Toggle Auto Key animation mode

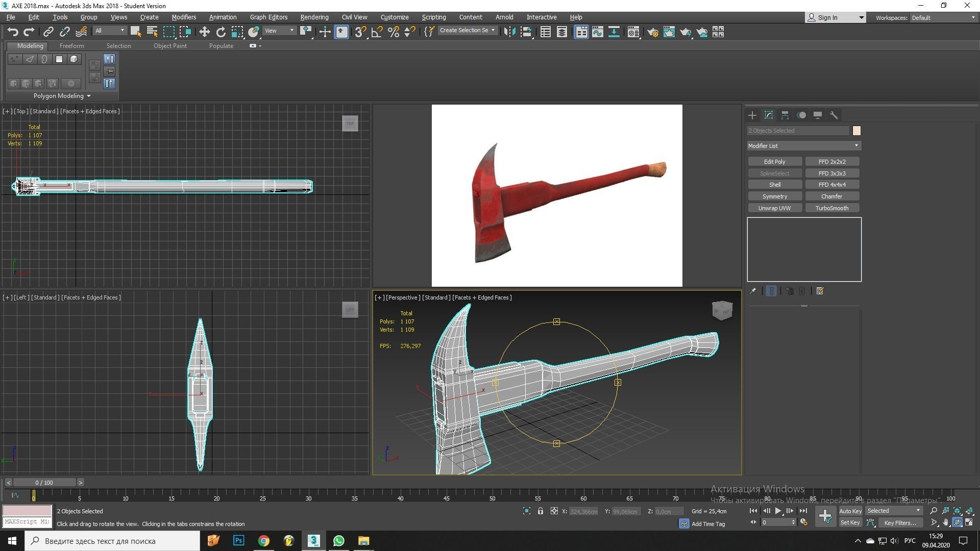click(850, 511)
